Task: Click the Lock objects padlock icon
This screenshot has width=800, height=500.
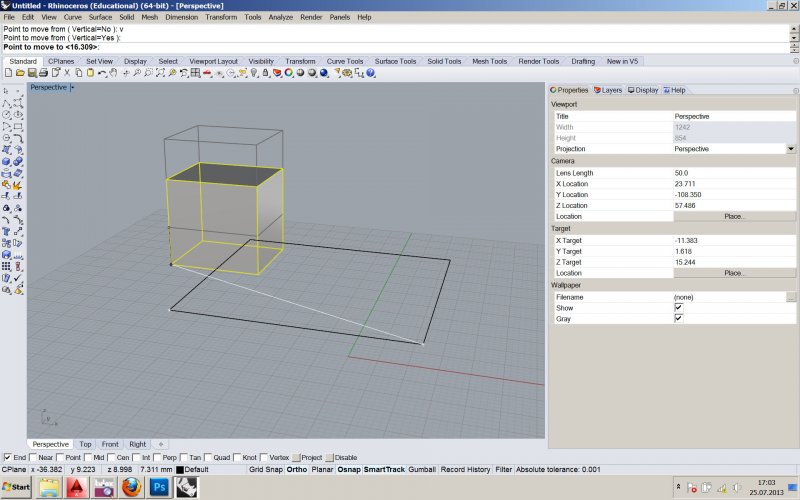Action: [x=265, y=73]
